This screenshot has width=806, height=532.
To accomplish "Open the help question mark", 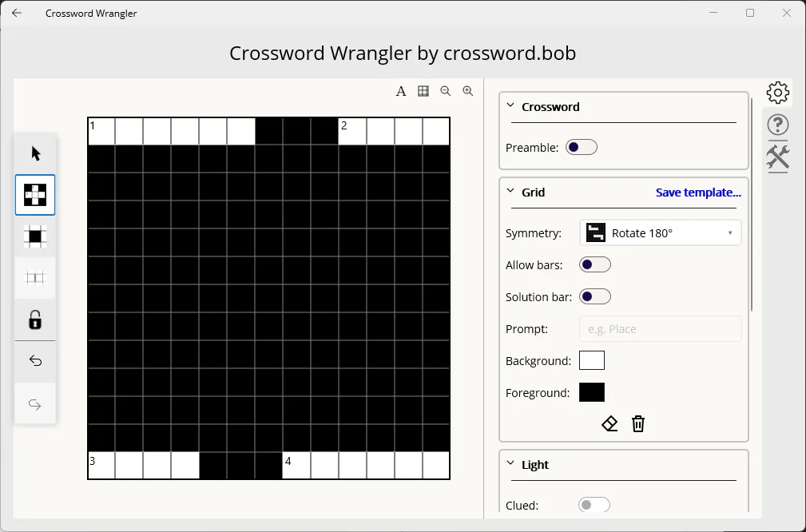I will pyautogui.click(x=778, y=125).
